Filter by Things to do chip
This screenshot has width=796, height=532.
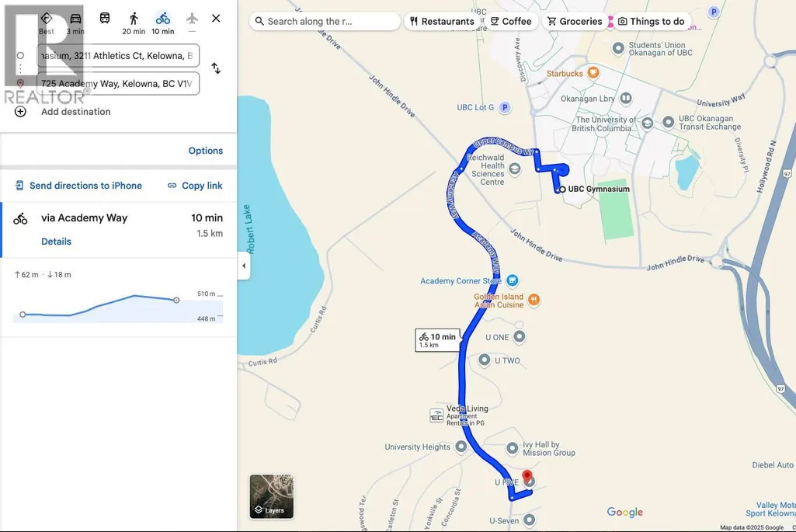(652, 21)
